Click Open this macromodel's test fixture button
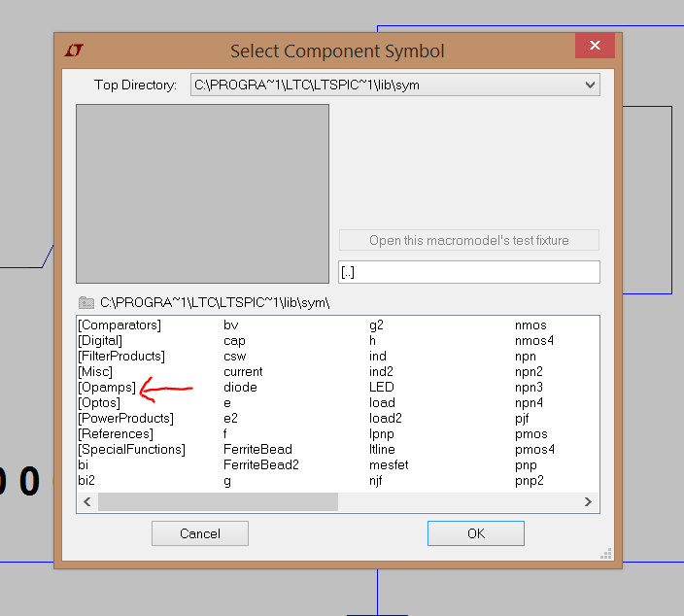This screenshot has width=684, height=616. 469,240
